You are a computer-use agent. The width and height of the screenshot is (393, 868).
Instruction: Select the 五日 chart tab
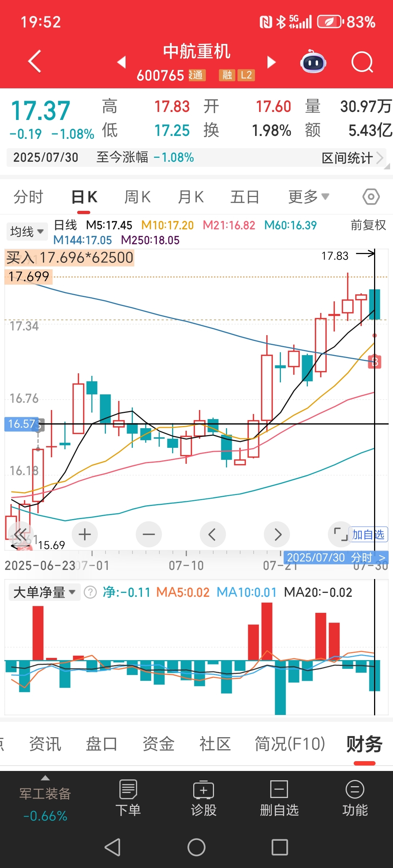coord(245,197)
